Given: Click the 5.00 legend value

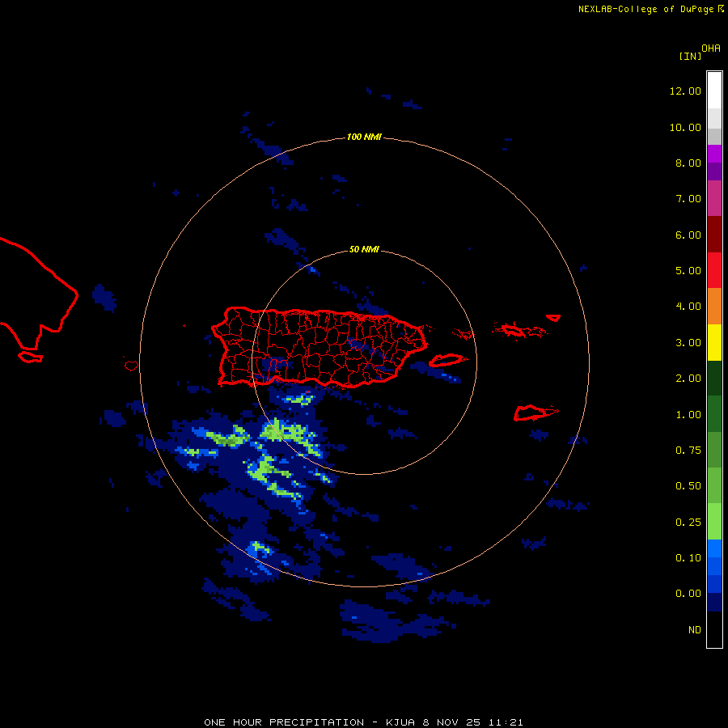Looking at the screenshot, I should tap(688, 271).
